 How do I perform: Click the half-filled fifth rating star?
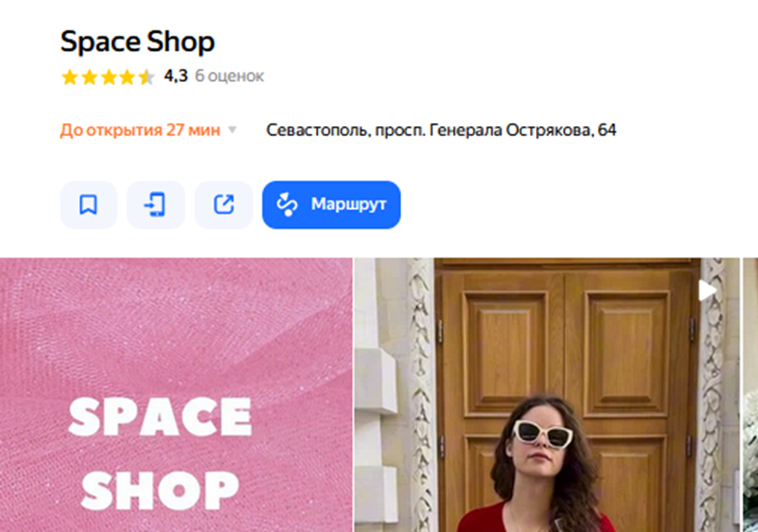(146, 77)
